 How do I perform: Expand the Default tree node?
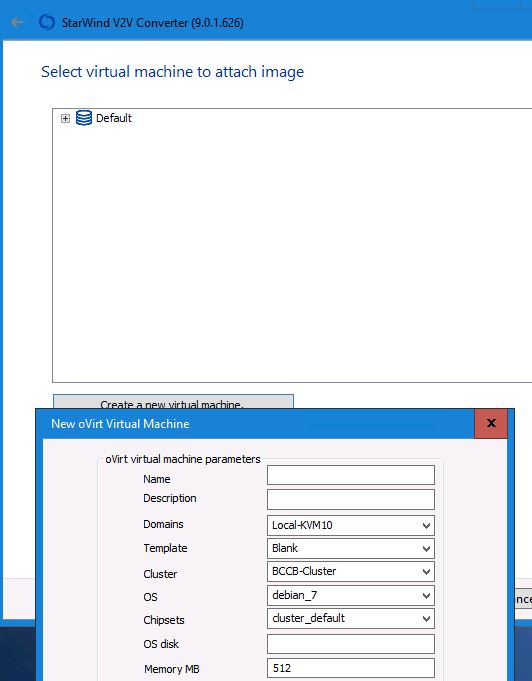(x=65, y=119)
